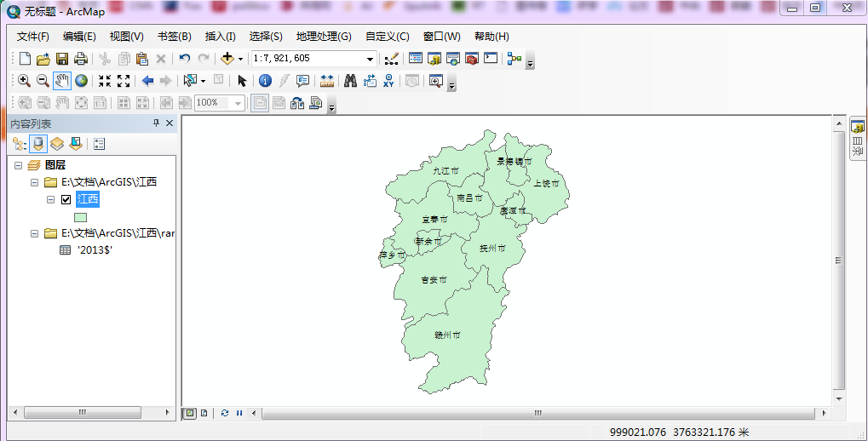Pause map drawing
868x441 pixels.
(x=239, y=413)
